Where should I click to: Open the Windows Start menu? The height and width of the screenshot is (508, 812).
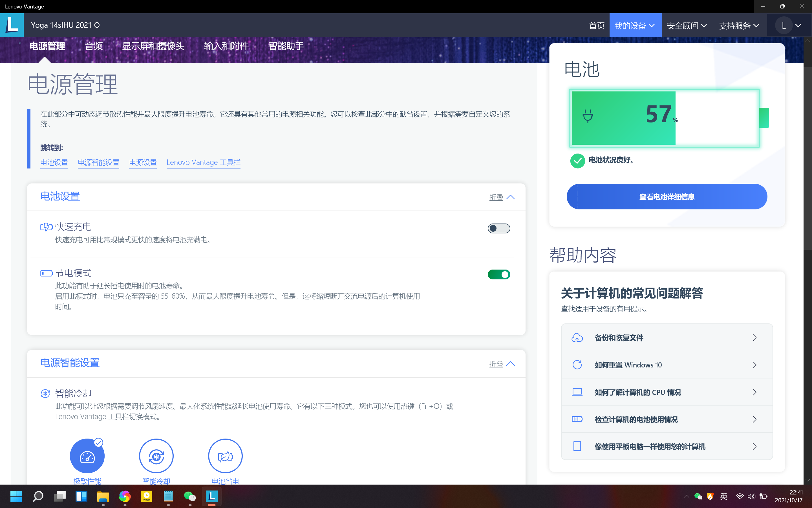click(x=16, y=497)
